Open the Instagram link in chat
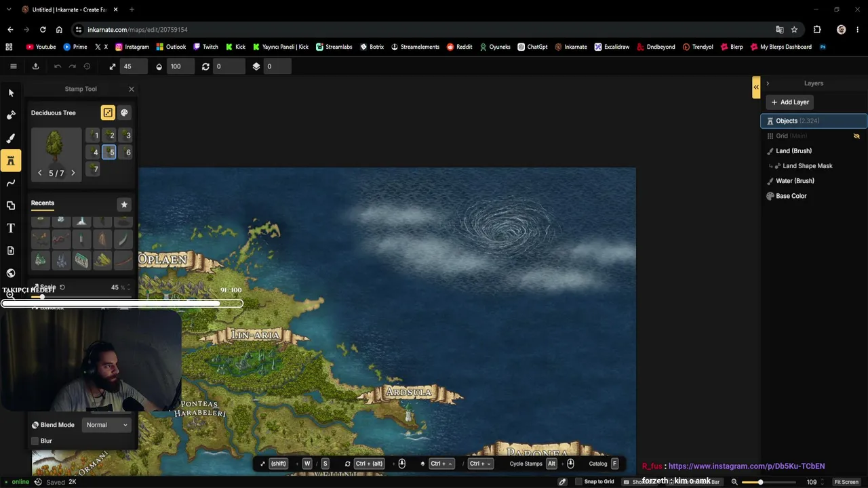 pos(747,466)
